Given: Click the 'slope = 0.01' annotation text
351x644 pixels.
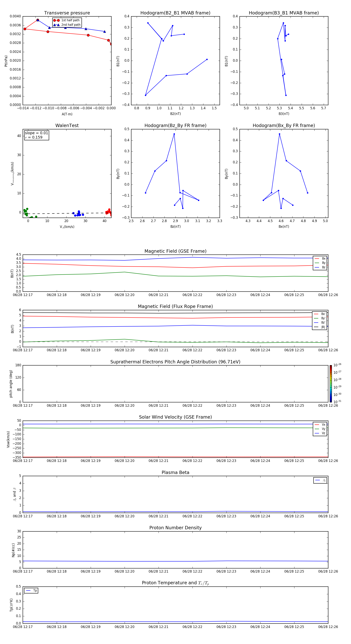Looking at the screenshot, I should pyautogui.click(x=36, y=133).
